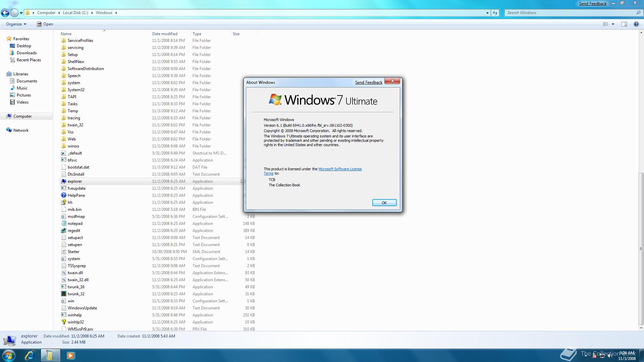644x362 pixels.
Task: Click the Back navigation arrow button
Action: (5, 13)
